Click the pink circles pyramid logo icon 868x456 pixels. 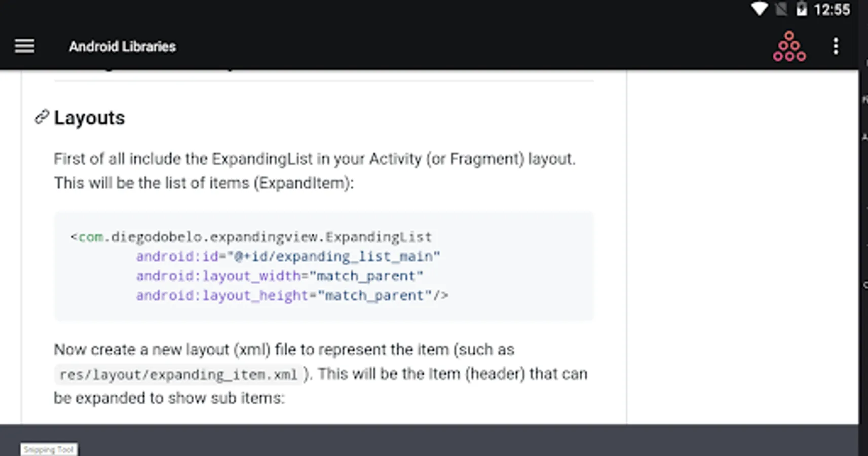pos(789,47)
